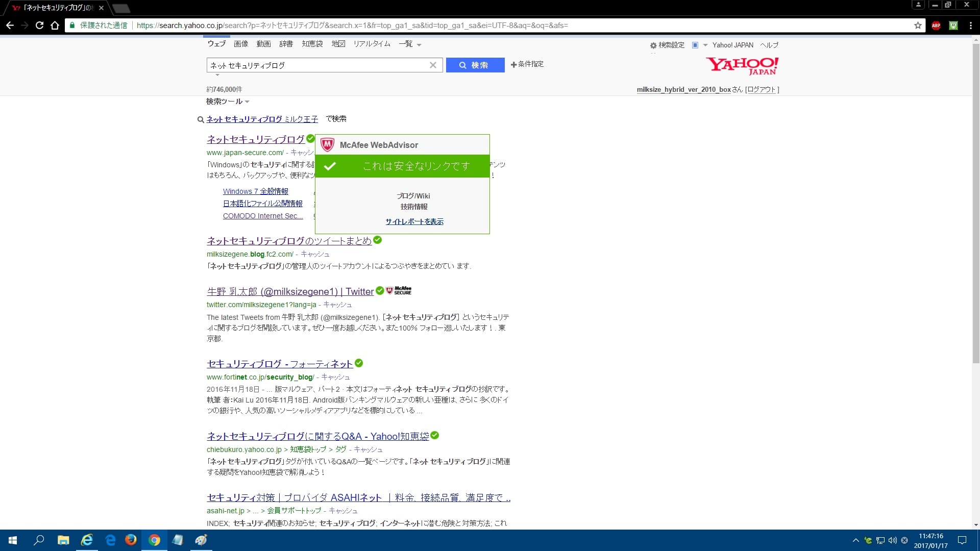This screenshot has height=551, width=980.
Task: Switch to the 動画 search tab
Action: coord(263,44)
